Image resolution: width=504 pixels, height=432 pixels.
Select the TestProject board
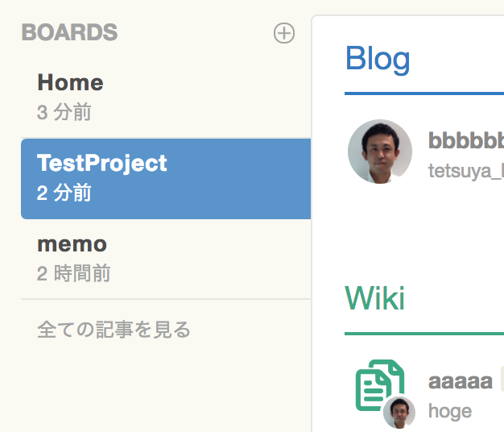click(166, 179)
